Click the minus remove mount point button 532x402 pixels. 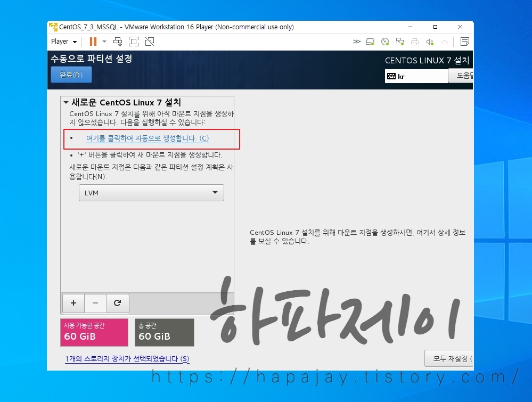95,303
